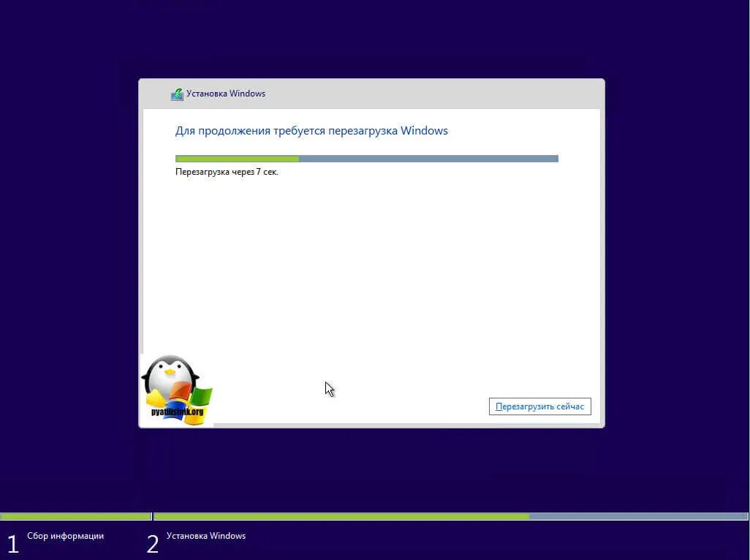Image resolution: width=750 pixels, height=560 pixels.
Task: Click the Windows Setup icon in title bar
Action: [x=177, y=94]
